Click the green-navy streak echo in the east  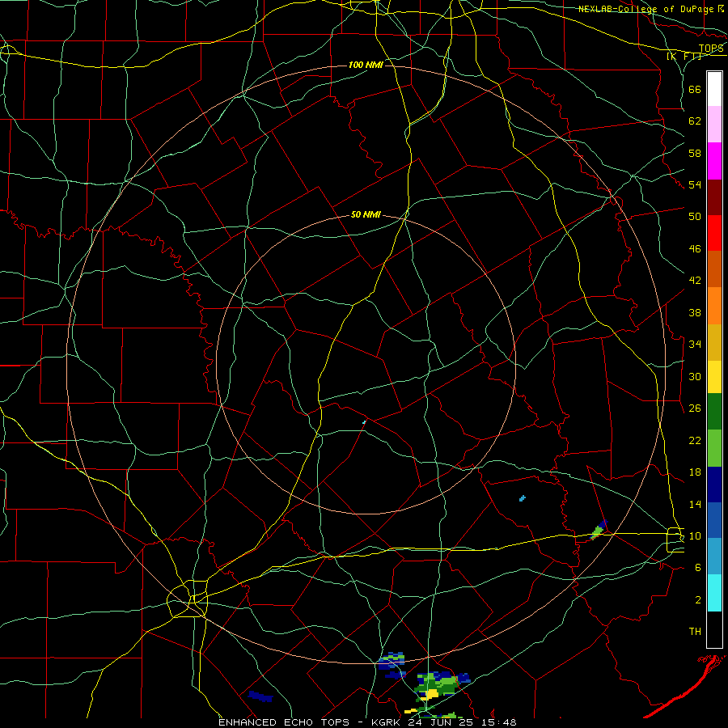click(599, 530)
